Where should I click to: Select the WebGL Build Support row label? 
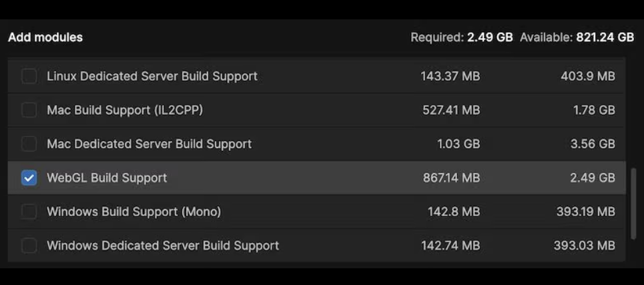pos(107,178)
